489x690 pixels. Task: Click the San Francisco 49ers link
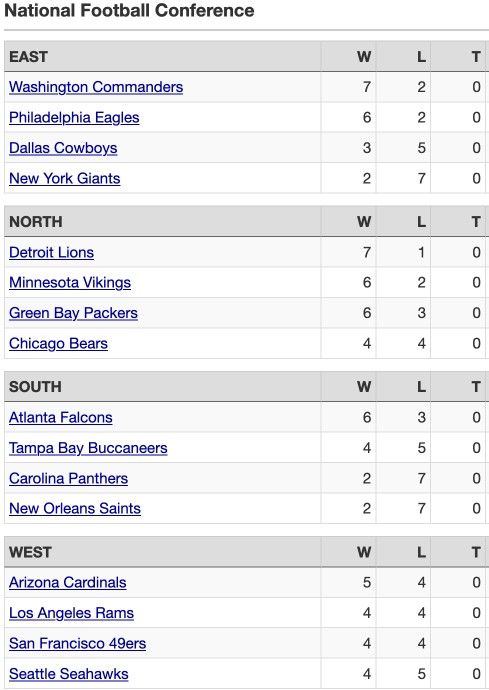coord(77,643)
